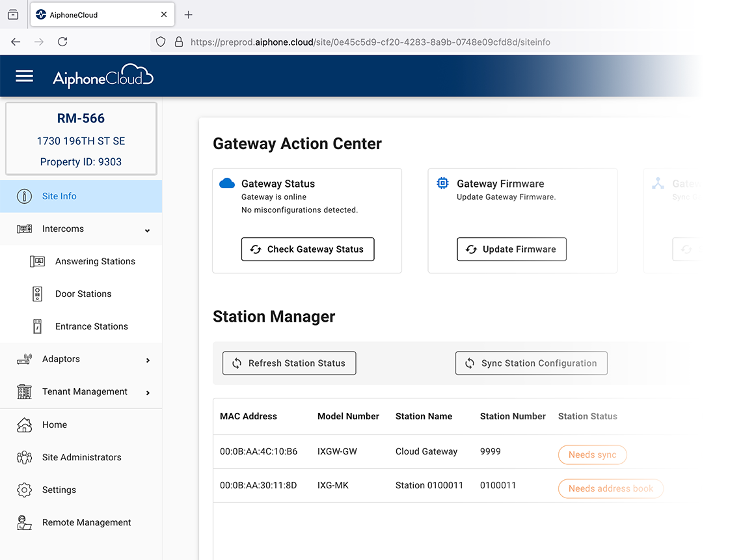Click the Home house icon
The image size is (756, 560).
click(24, 425)
